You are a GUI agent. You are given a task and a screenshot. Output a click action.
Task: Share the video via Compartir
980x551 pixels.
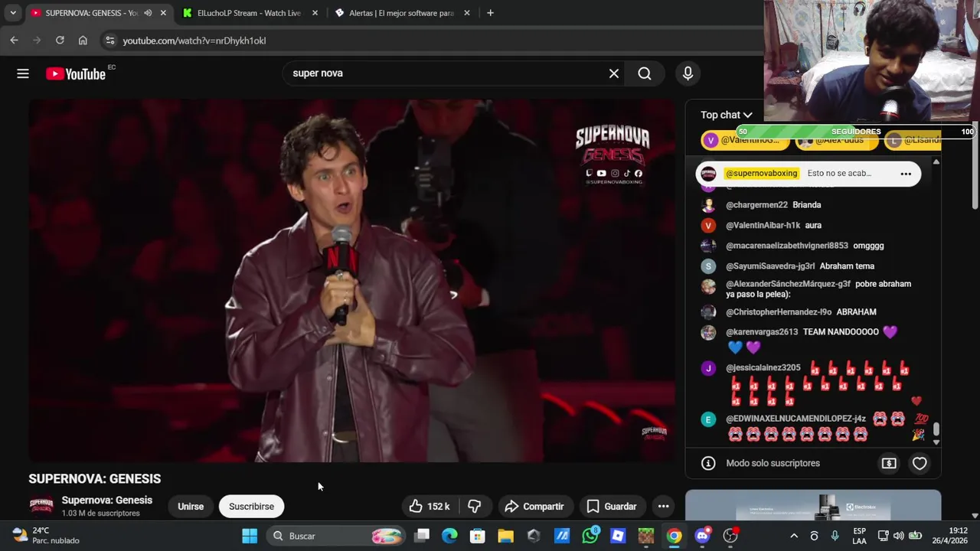pyautogui.click(x=534, y=507)
